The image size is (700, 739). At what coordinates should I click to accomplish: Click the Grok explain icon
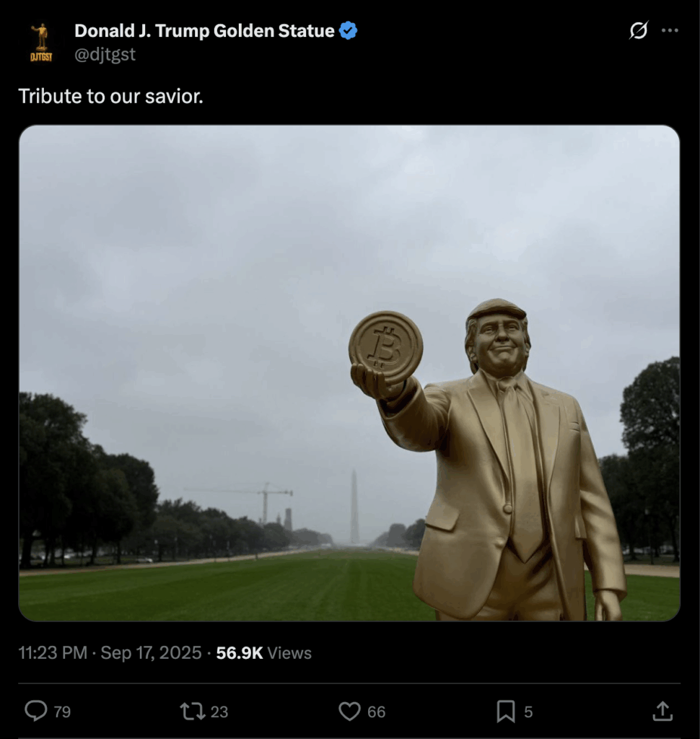pos(639,31)
